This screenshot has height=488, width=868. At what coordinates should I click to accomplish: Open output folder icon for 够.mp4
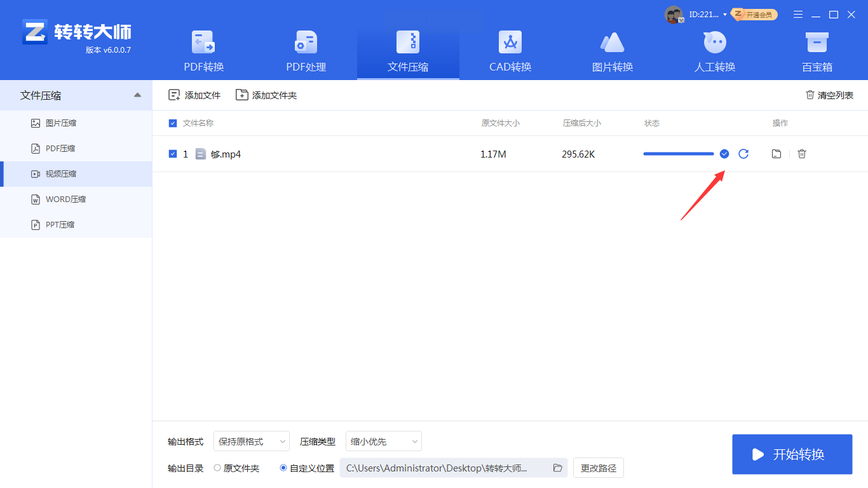click(776, 154)
